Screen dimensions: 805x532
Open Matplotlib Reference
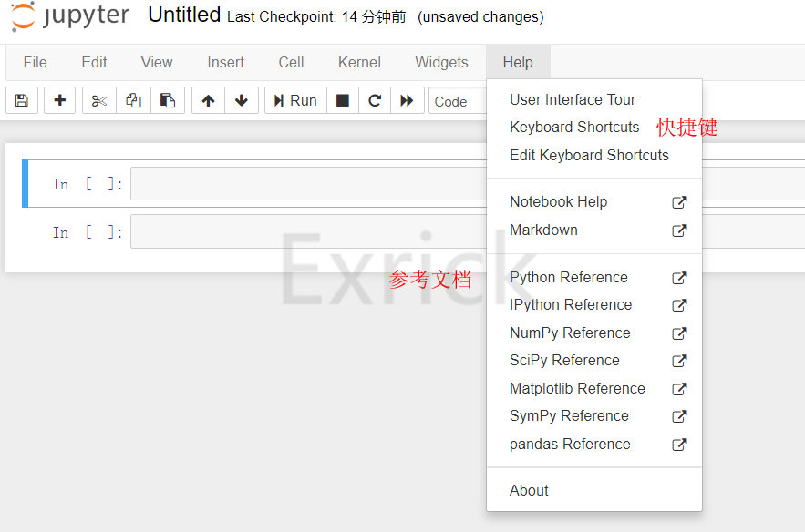point(594,389)
